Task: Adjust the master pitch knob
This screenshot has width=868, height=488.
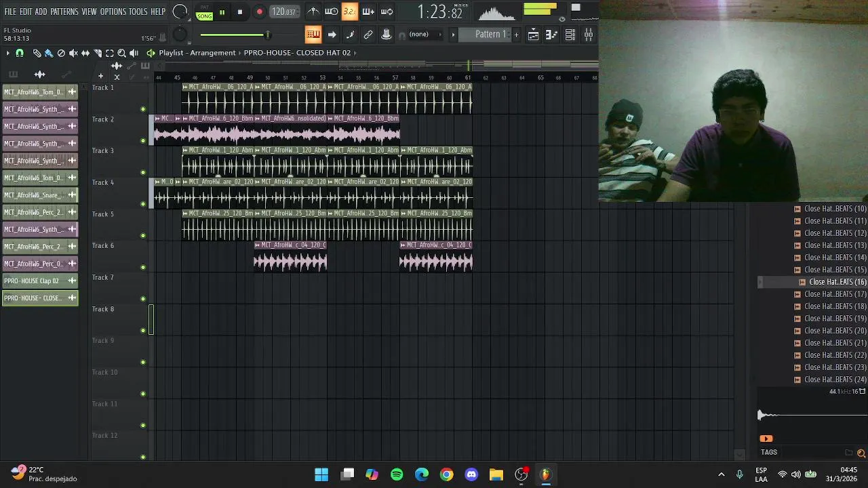Action: (x=180, y=35)
